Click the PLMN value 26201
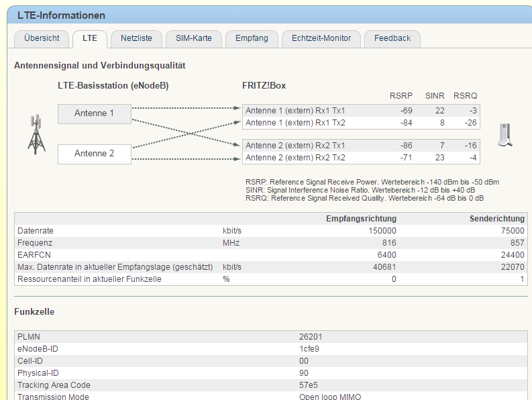 [x=311, y=336]
